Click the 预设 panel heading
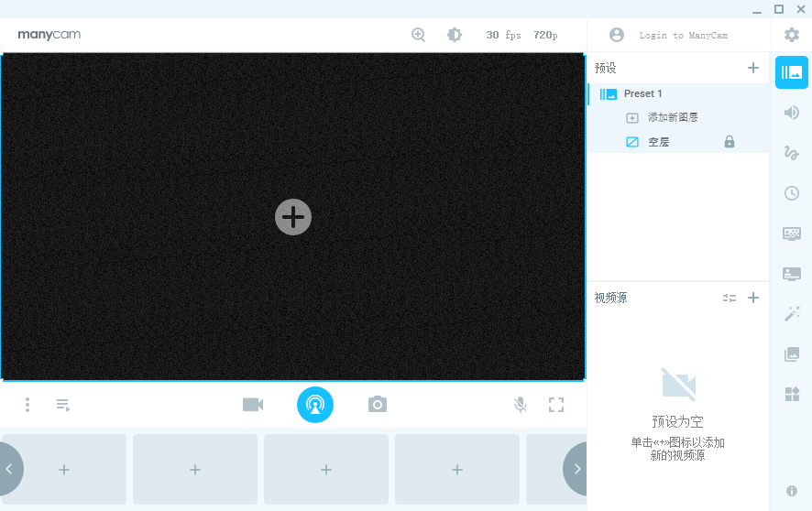This screenshot has height=511, width=812. pos(606,68)
